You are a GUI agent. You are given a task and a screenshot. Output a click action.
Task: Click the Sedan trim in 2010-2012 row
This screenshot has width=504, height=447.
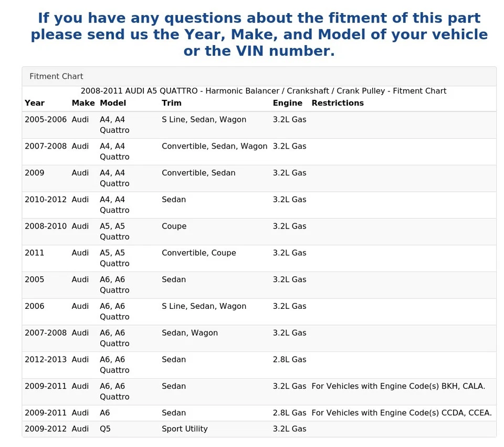pyautogui.click(x=174, y=200)
